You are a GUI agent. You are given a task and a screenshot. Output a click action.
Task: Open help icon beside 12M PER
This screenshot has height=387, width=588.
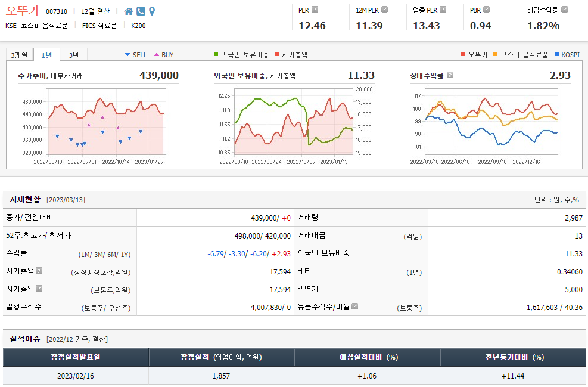pyautogui.click(x=384, y=10)
